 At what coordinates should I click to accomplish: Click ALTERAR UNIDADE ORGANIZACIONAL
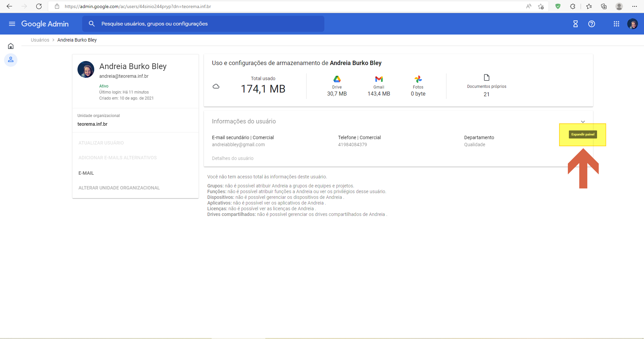(x=119, y=188)
